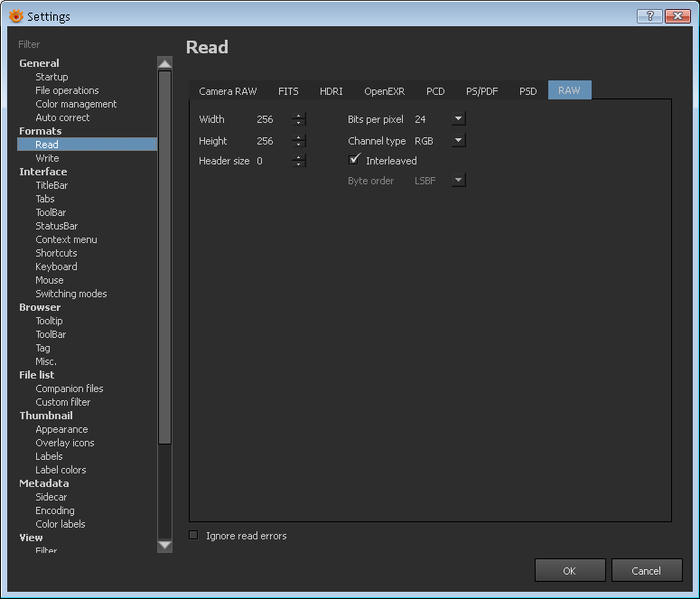
Task: Decrease the Height value with down arrow
Action: (299, 145)
